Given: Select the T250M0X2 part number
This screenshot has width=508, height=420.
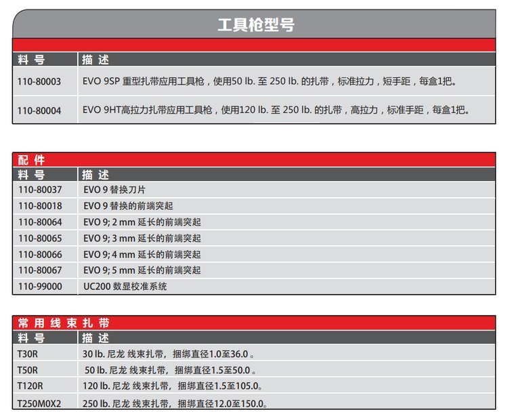Looking at the screenshot, I should [39, 404].
